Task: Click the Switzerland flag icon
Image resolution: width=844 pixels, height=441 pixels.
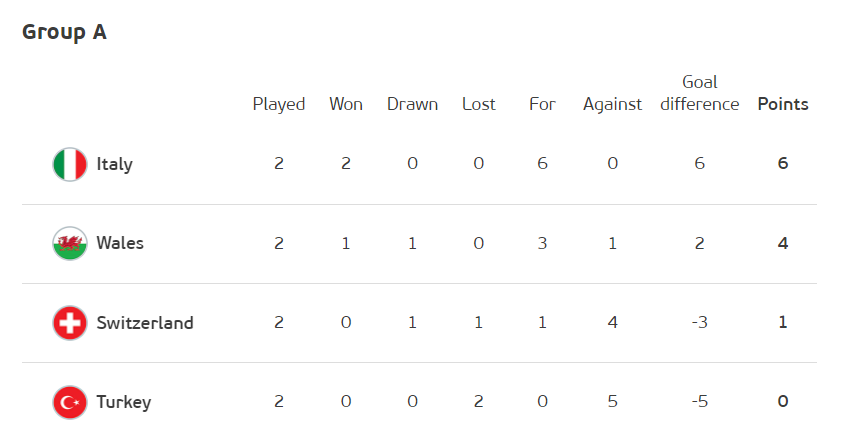Action: pyautogui.click(x=70, y=323)
